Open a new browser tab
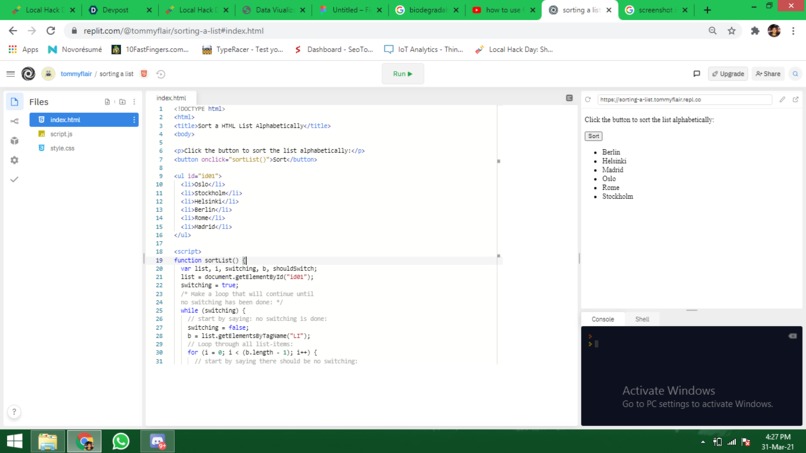 pos(707,10)
